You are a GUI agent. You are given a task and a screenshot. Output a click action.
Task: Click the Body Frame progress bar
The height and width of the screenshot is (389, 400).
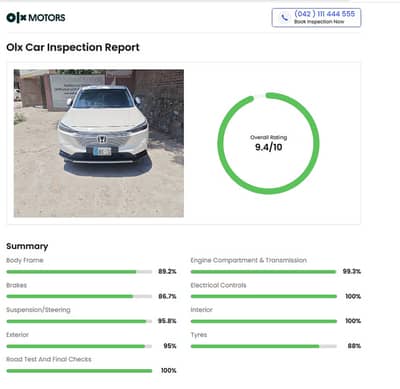[x=79, y=272]
